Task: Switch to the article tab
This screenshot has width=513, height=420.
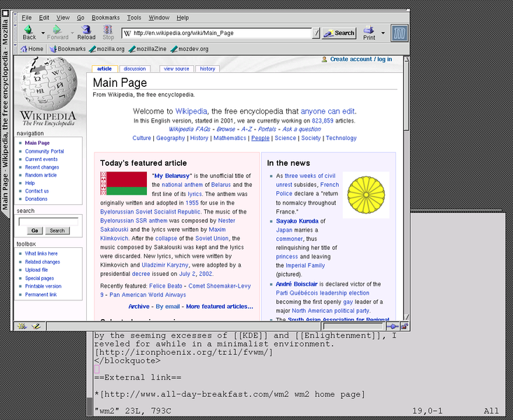Action: 104,69
